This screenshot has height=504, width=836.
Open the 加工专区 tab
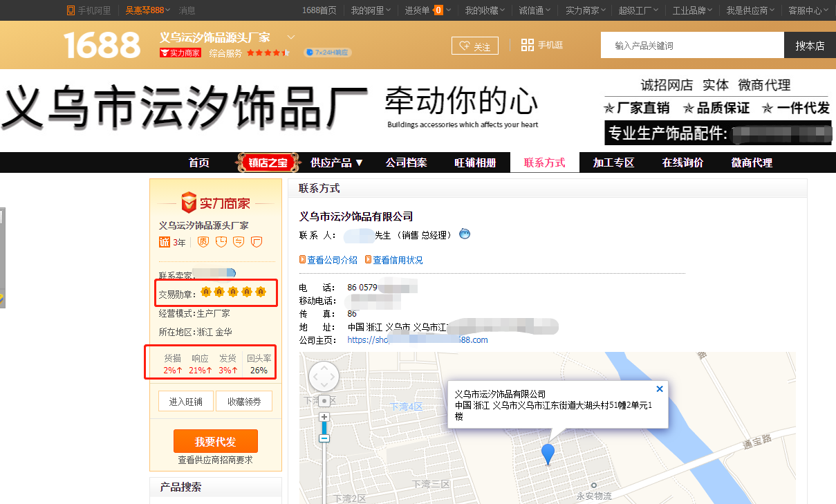click(613, 162)
